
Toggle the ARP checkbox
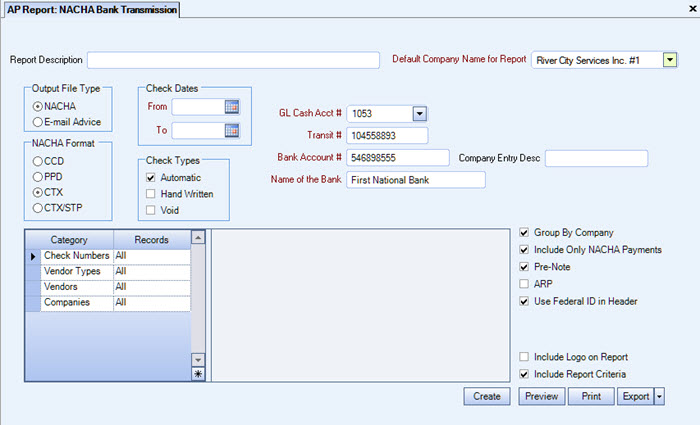(525, 284)
